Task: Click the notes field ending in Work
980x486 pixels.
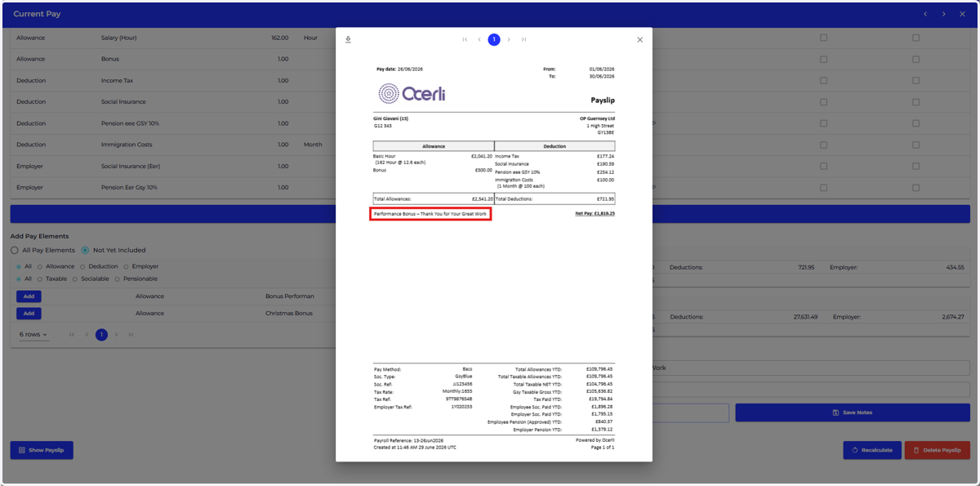Action: tap(811, 368)
